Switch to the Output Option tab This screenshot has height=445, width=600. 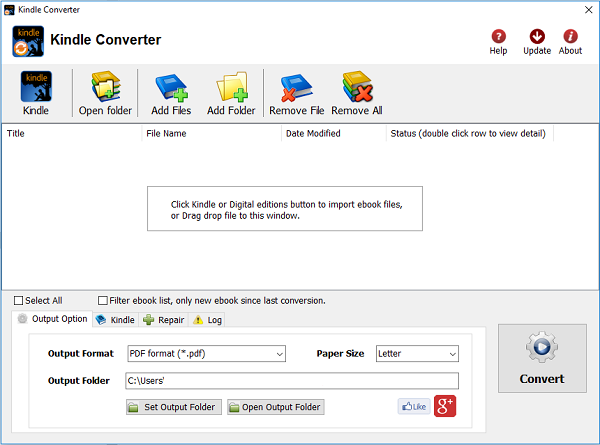[x=52, y=319]
